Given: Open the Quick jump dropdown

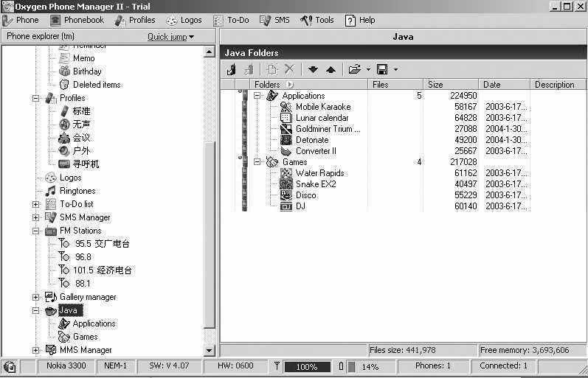Looking at the screenshot, I should tap(170, 36).
